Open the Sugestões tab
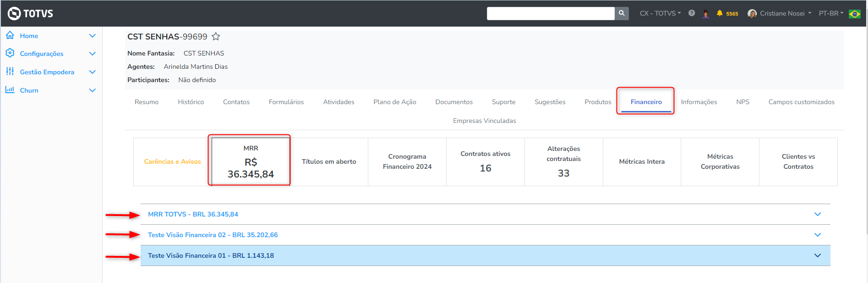The width and height of the screenshot is (868, 283). click(x=550, y=102)
